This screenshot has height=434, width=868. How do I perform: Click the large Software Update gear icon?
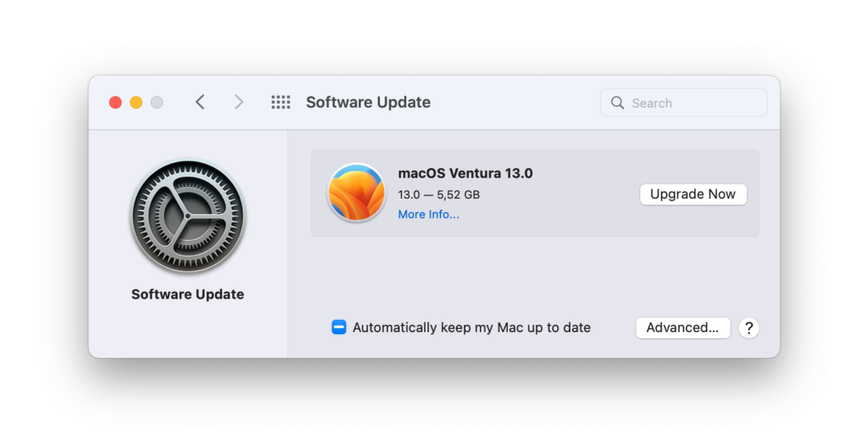187,215
